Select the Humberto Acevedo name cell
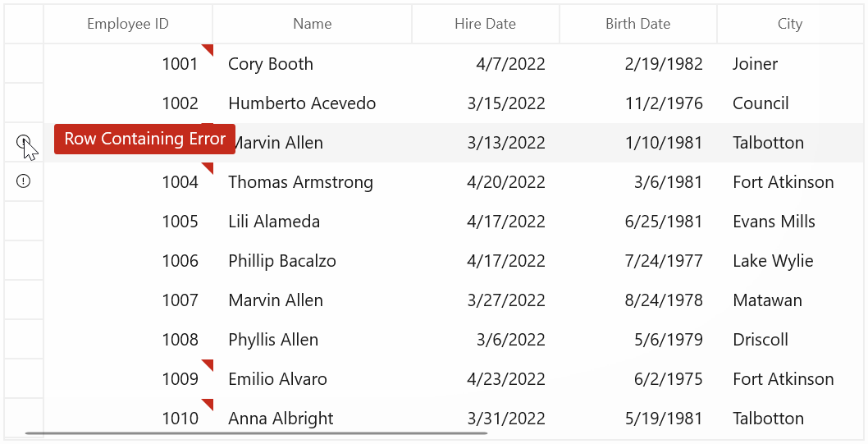This screenshot has height=444, width=868. (313, 103)
